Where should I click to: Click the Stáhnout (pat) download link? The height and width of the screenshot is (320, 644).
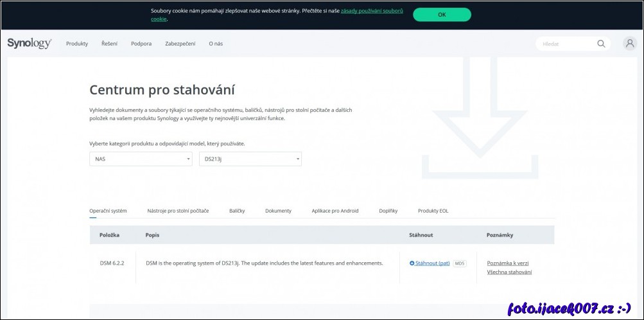433,263
